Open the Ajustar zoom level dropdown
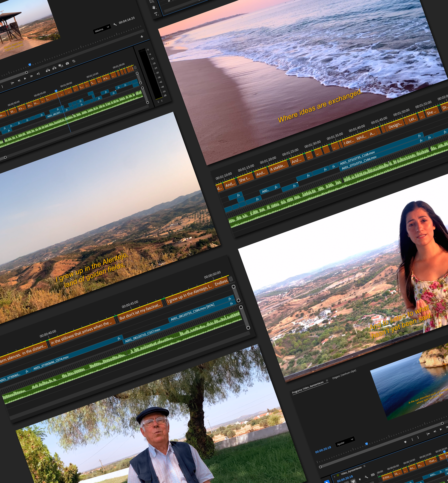The width and height of the screenshot is (448, 483). 345,441
